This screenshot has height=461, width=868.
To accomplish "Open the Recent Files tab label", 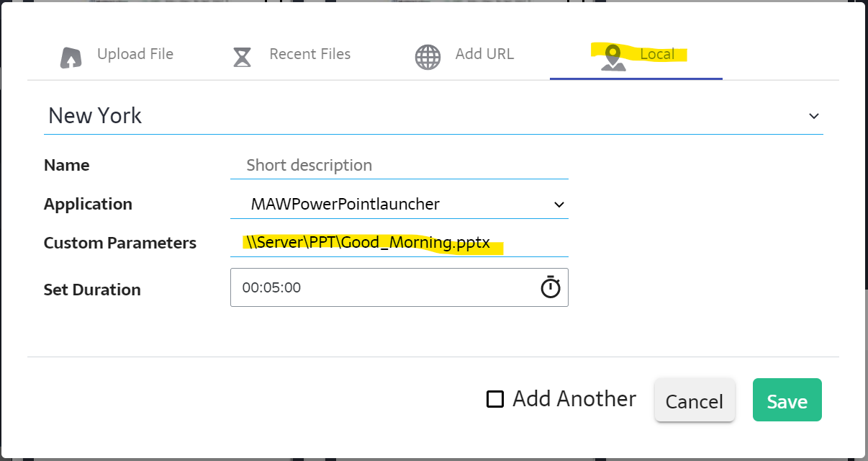I will pyautogui.click(x=309, y=54).
